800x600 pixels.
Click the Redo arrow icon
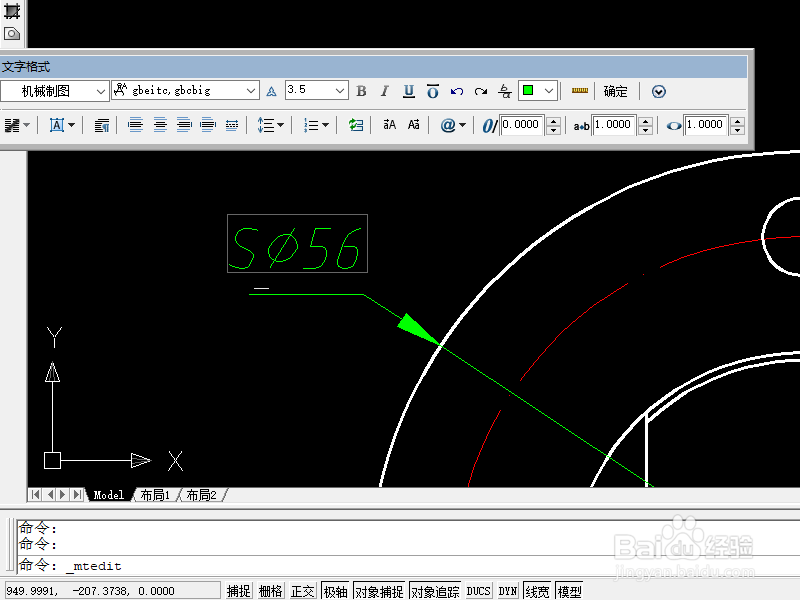point(481,91)
